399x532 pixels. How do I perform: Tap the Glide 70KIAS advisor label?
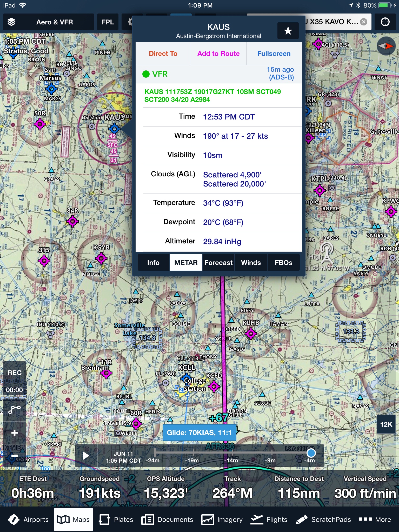coord(199,433)
